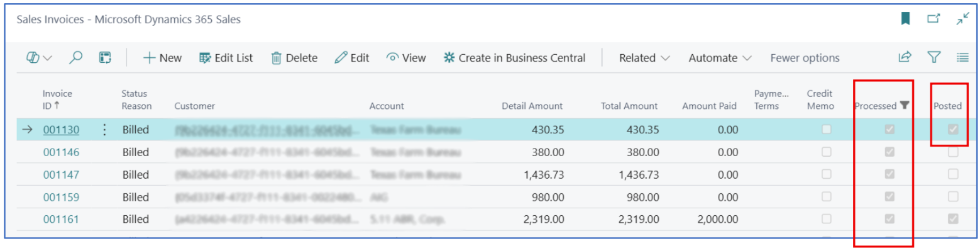Click the Posted column header
The width and height of the screenshot is (980, 248).
coord(947,106)
